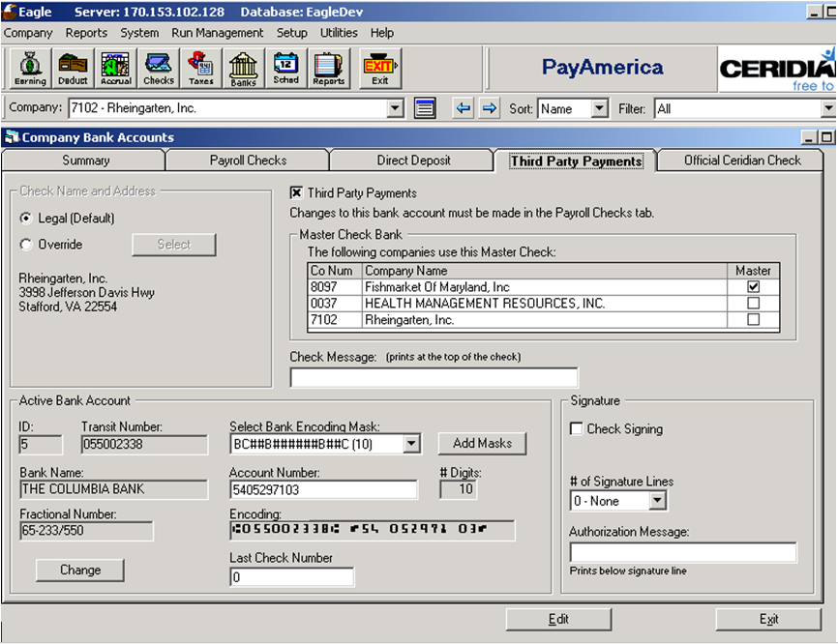Click the Transit Number field
838x644 pixels.
pos(144,444)
